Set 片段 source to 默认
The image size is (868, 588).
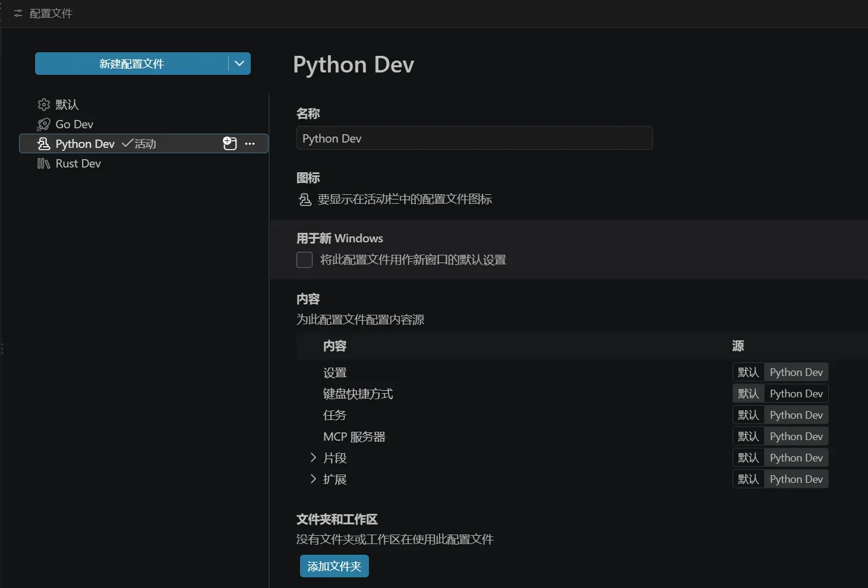[749, 458]
